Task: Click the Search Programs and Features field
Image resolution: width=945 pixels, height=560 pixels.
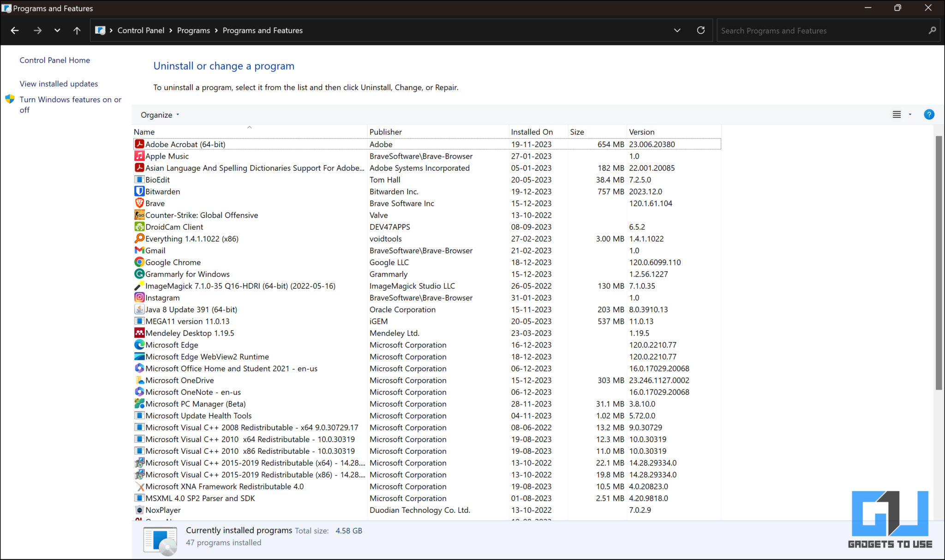Action: tap(807, 30)
